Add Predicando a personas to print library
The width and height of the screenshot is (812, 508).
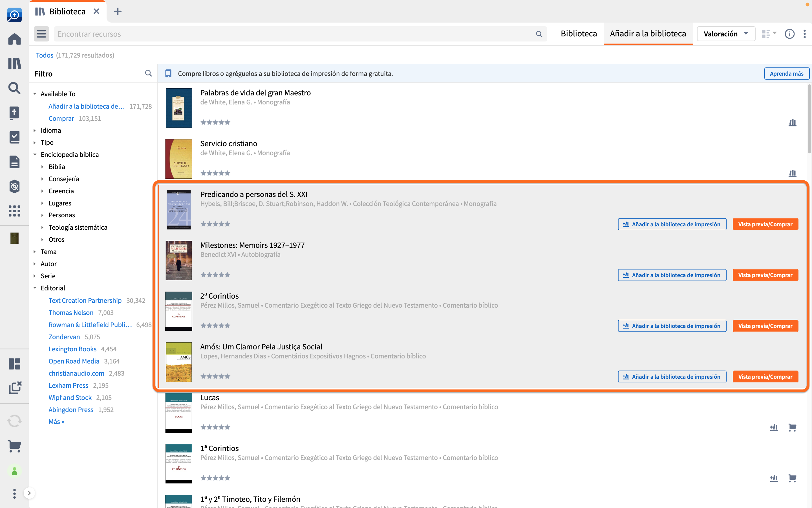click(x=672, y=224)
